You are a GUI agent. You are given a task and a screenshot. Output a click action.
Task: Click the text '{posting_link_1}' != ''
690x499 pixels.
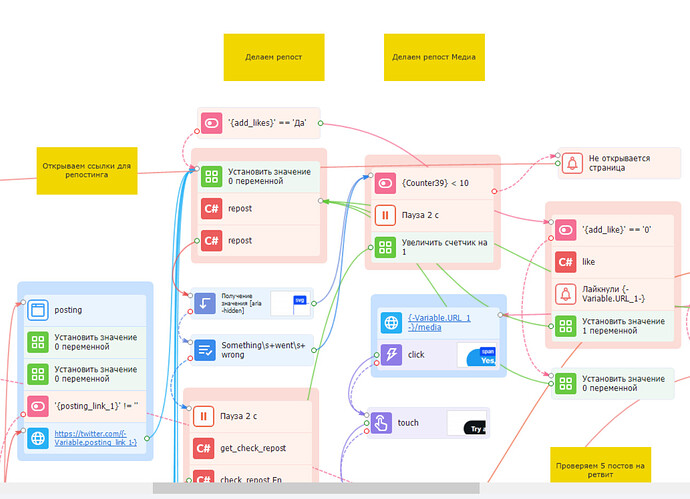pos(96,406)
